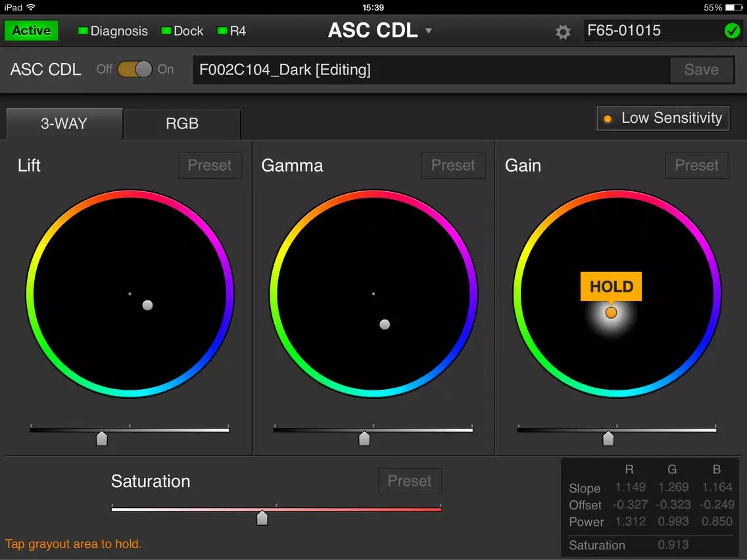Viewport: 747px width, 560px height.
Task: Click the 'Tap grayout area to hold.' hint
Action: click(74, 544)
